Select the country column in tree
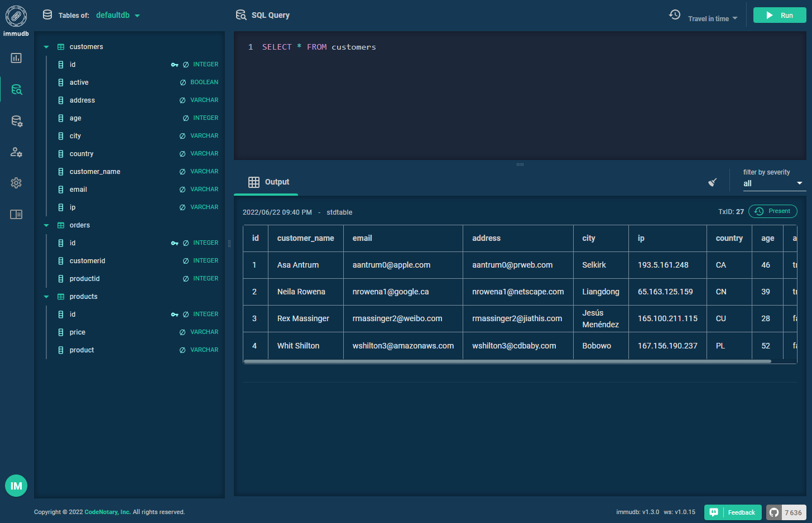 (81, 154)
